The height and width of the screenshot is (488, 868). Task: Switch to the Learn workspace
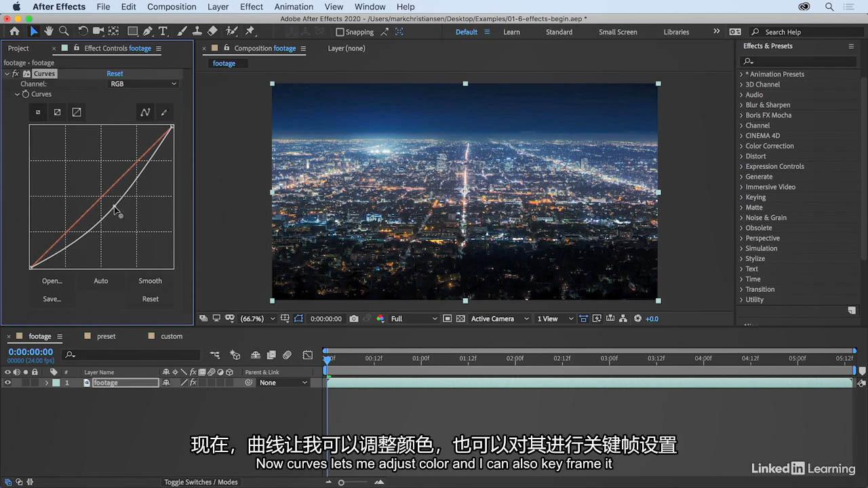click(511, 32)
